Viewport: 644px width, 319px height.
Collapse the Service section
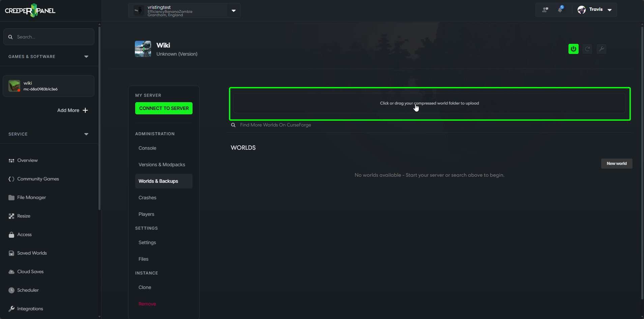click(86, 134)
